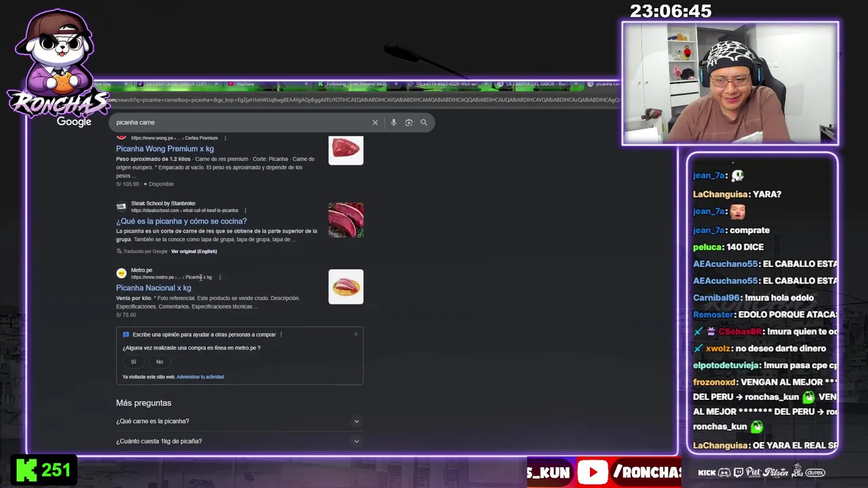Click the picanha carne search input field

(x=241, y=123)
